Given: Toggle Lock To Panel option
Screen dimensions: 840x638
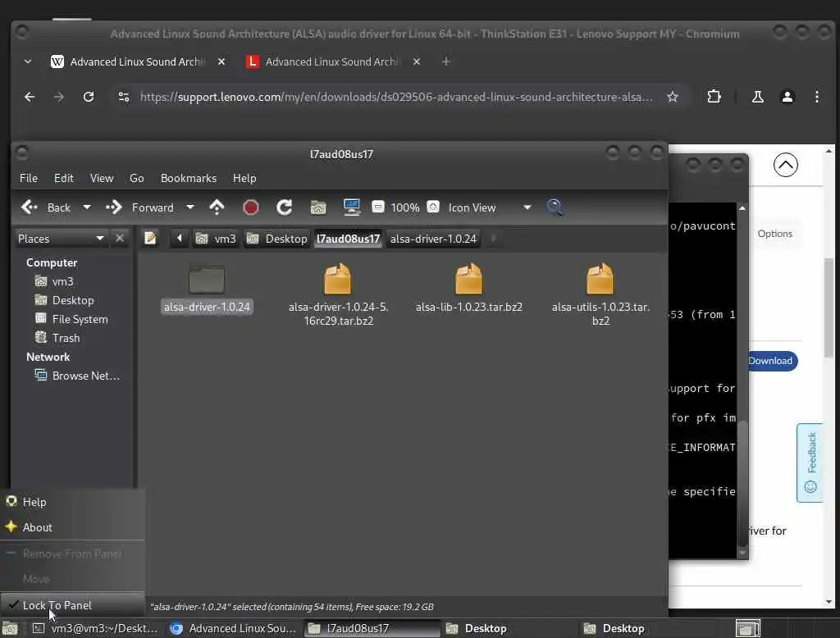Looking at the screenshot, I should (x=72, y=605).
